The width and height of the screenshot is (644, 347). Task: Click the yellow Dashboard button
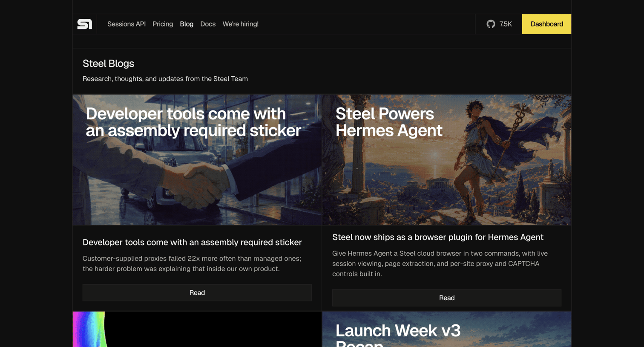(546, 24)
